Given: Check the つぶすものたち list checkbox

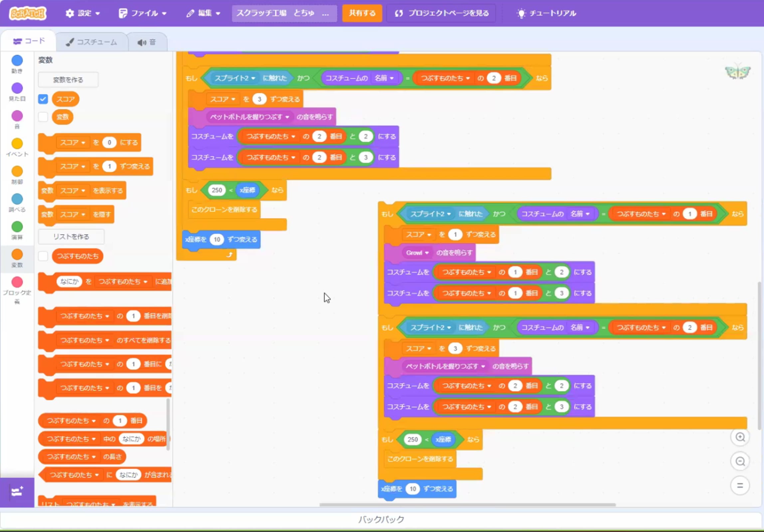Looking at the screenshot, I should point(43,256).
